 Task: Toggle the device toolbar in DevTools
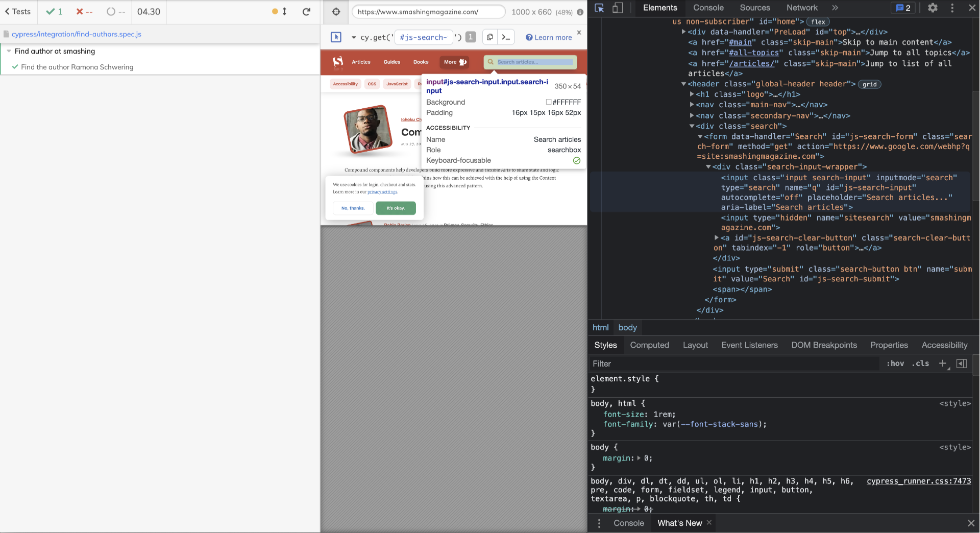618,8
